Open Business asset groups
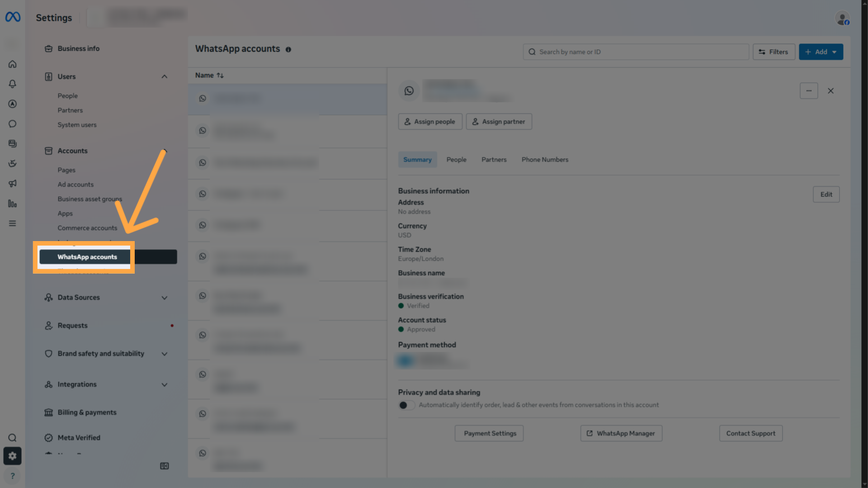This screenshot has height=488, width=868. [90, 199]
